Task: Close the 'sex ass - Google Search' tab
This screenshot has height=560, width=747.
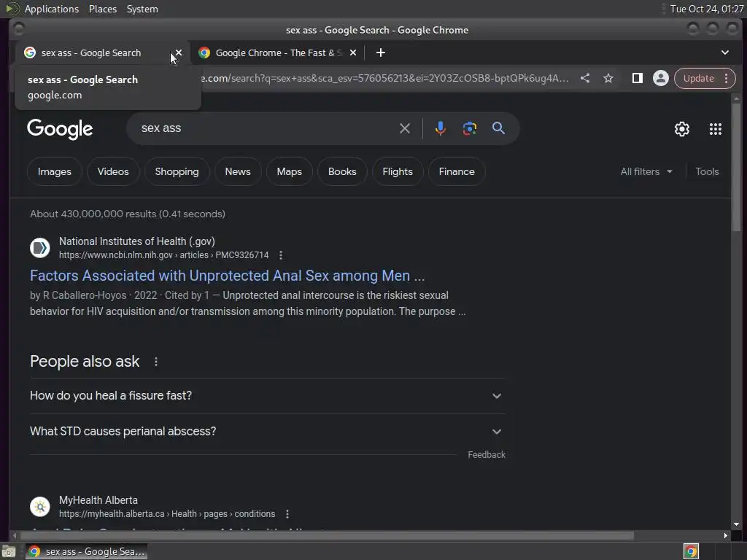Action: [x=179, y=52]
